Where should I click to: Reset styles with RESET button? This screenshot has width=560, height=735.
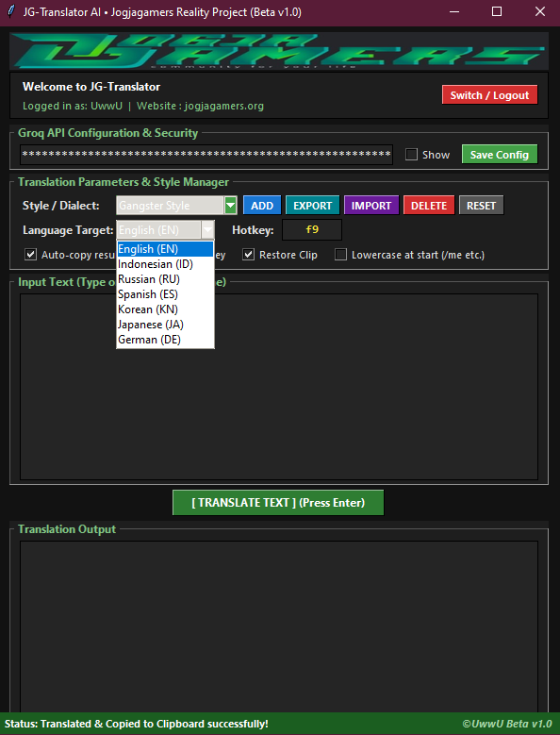481,206
